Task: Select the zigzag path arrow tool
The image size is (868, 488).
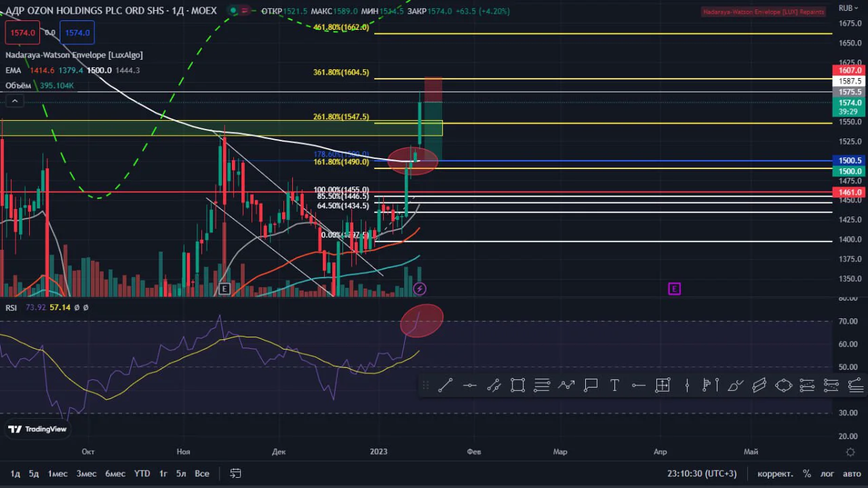Action: 566,386
